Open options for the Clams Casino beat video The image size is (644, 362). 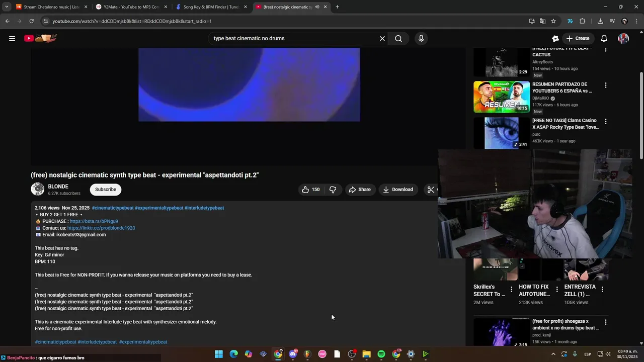tap(606, 122)
